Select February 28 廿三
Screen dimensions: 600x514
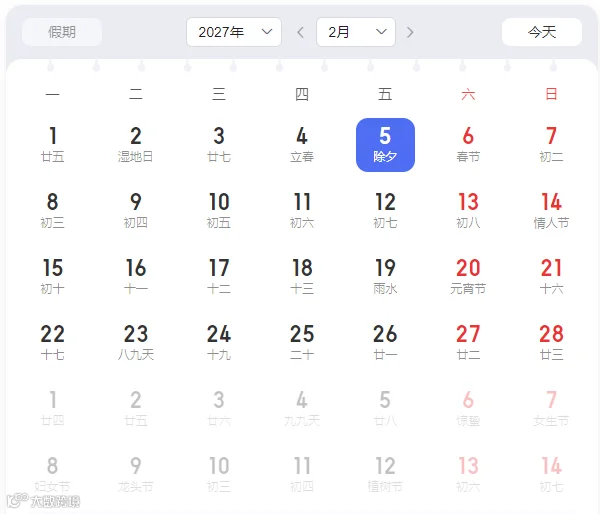click(x=551, y=343)
